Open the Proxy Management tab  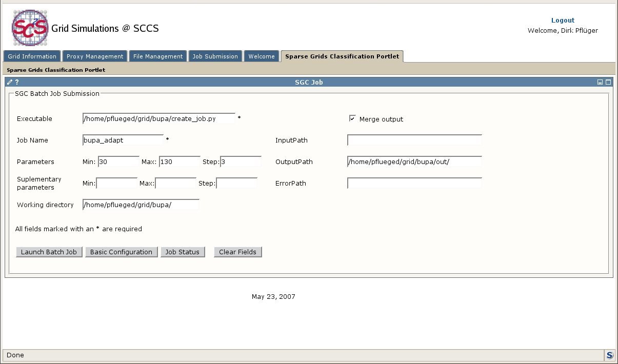[95, 56]
